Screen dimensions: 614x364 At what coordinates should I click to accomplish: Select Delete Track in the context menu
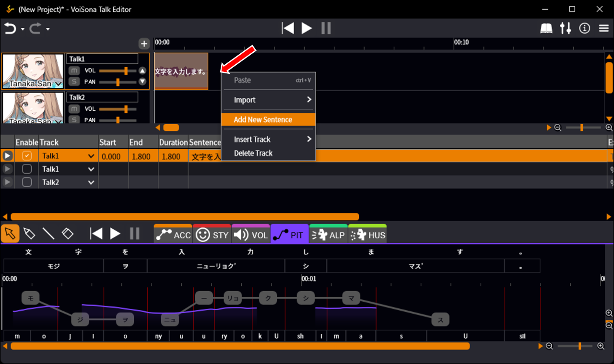[x=253, y=153]
